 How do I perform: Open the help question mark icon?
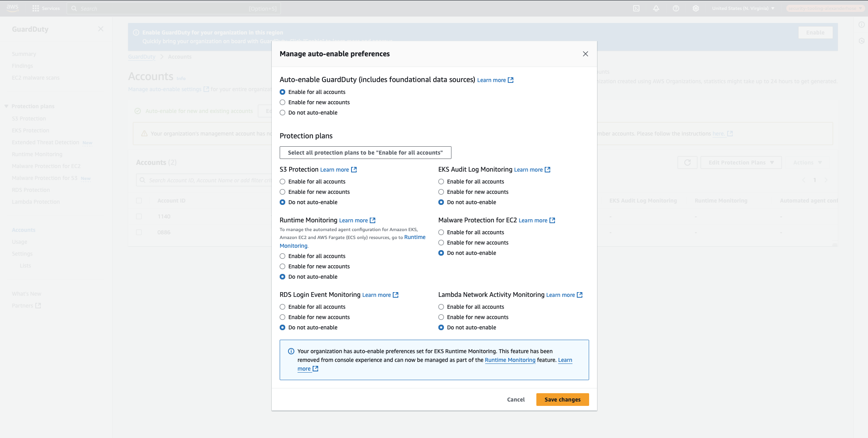tap(676, 8)
